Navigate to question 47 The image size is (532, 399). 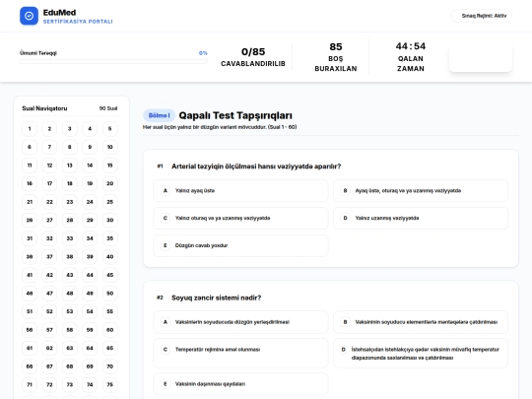pyautogui.click(x=49, y=294)
